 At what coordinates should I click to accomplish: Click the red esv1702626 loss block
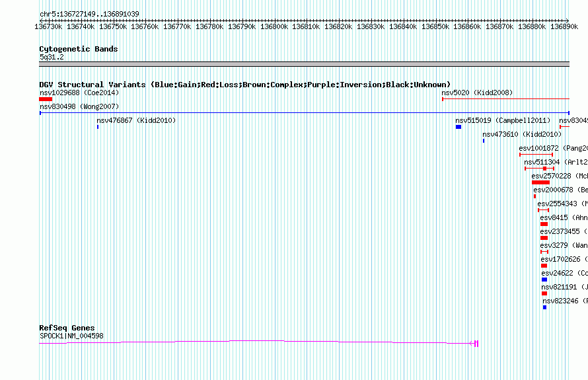click(x=544, y=266)
